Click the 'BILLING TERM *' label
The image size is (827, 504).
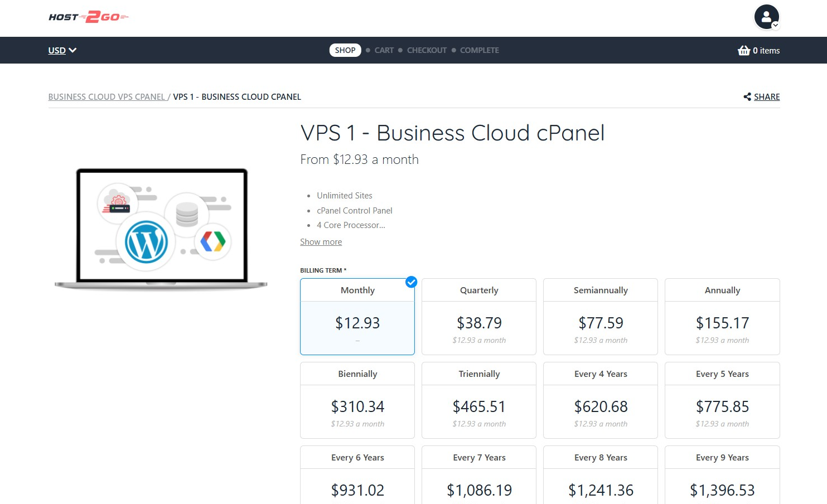pos(323,270)
